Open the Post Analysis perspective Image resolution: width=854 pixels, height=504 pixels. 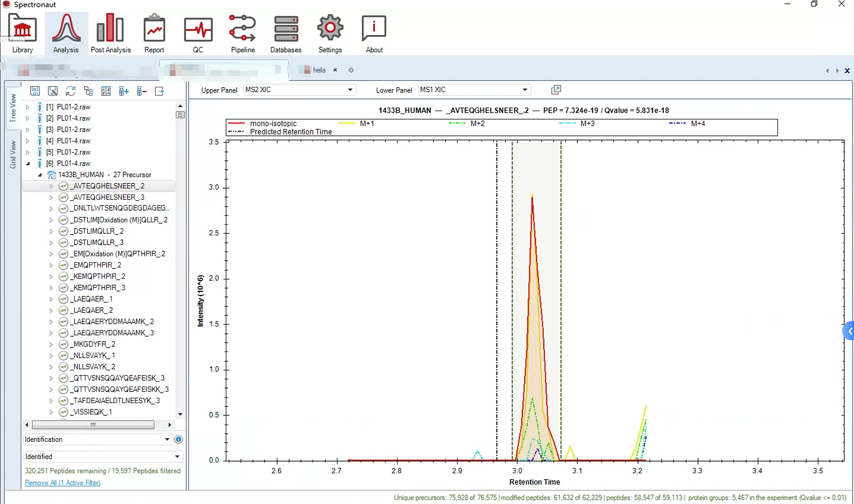111,33
